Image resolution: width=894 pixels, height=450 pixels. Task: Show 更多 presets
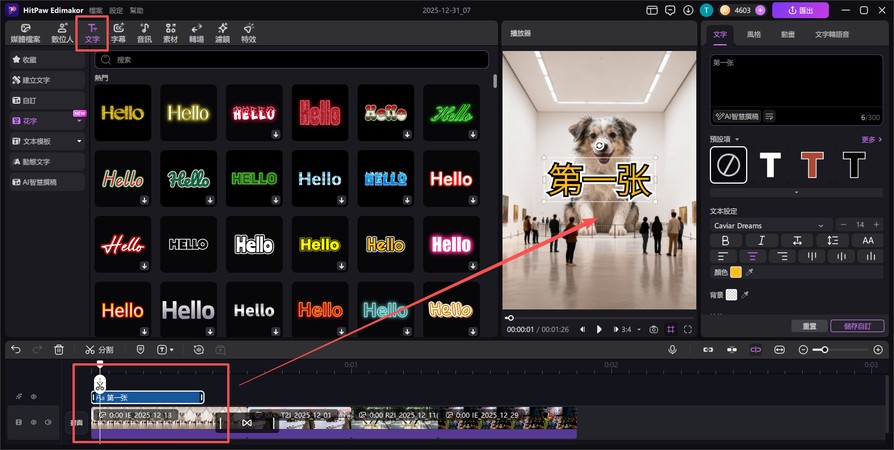[871, 139]
